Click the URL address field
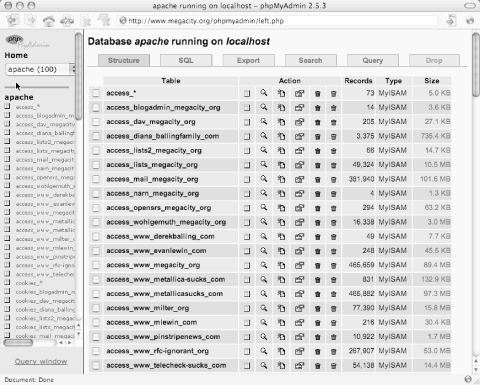This screenshot has width=481, height=385. 278,21
